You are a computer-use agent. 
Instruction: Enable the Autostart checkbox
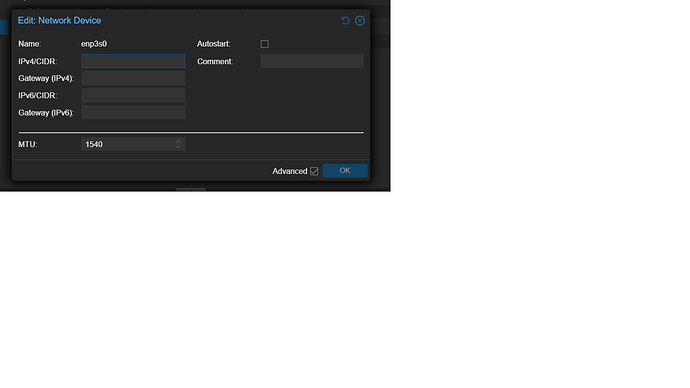[264, 44]
